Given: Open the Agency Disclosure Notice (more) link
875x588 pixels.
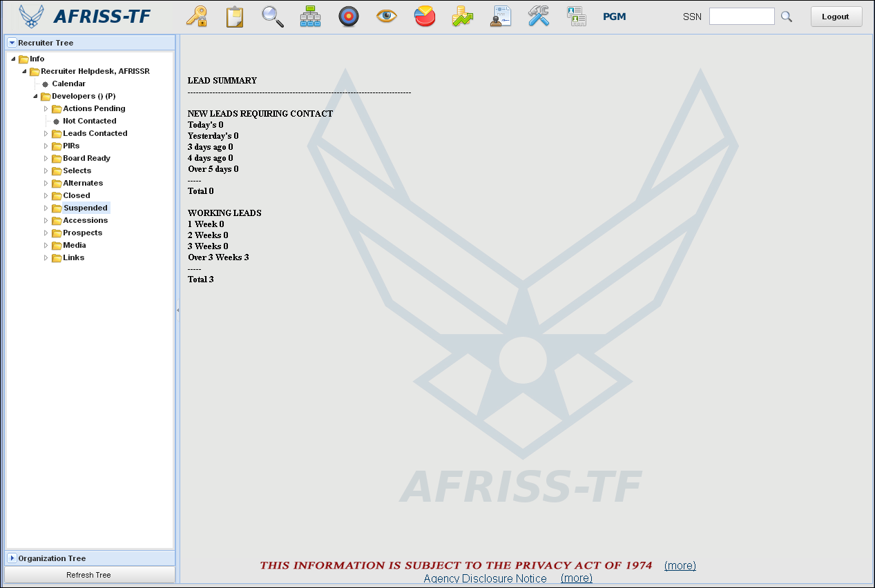Looking at the screenshot, I should pyautogui.click(x=577, y=578).
